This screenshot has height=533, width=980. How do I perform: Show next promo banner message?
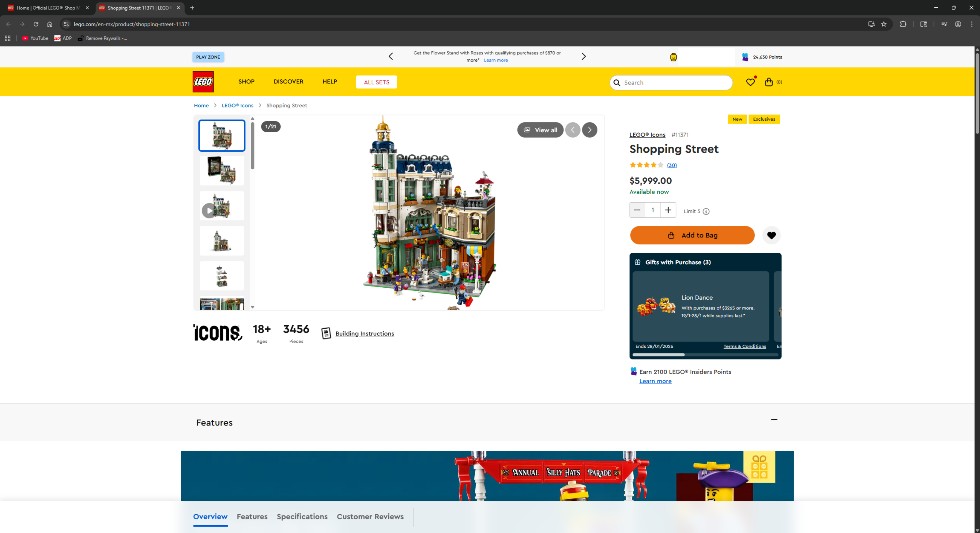click(584, 57)
